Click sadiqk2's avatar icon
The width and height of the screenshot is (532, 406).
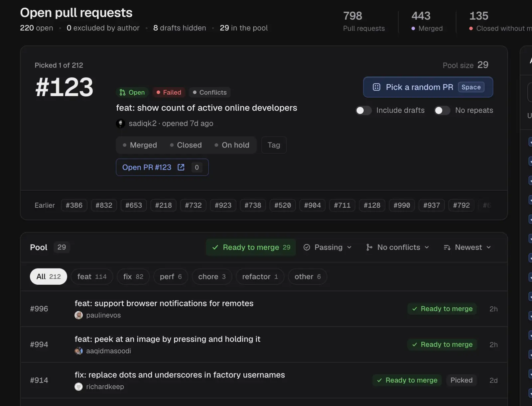pos(120,123)
